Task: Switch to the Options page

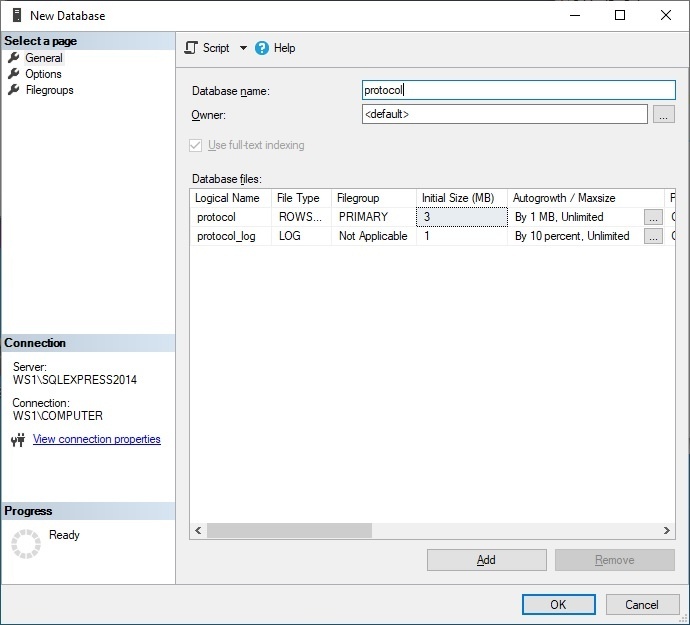Action: tap(43, 74)
